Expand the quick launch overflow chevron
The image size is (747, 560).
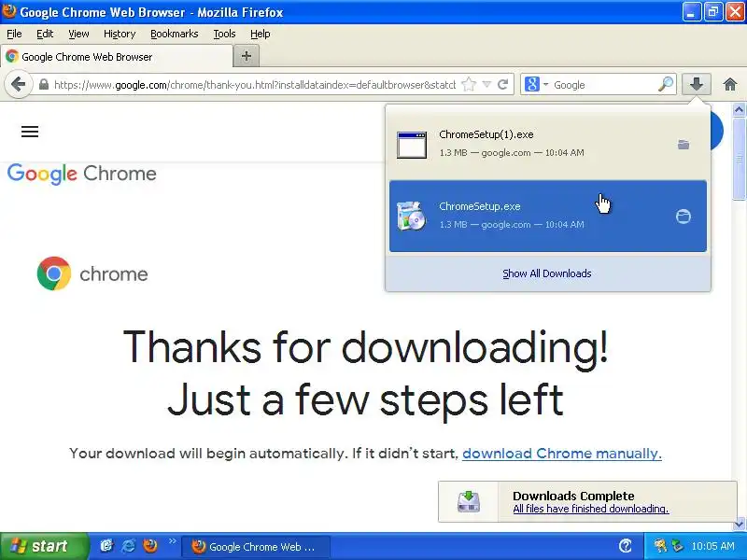[173, 541]
